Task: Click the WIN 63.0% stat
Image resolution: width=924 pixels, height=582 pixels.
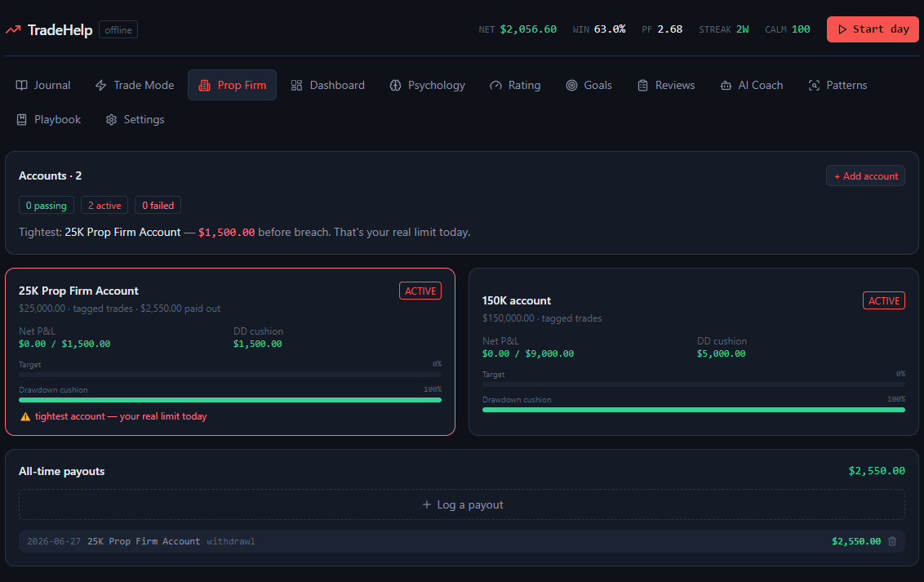Action: (x=598, y=29)
